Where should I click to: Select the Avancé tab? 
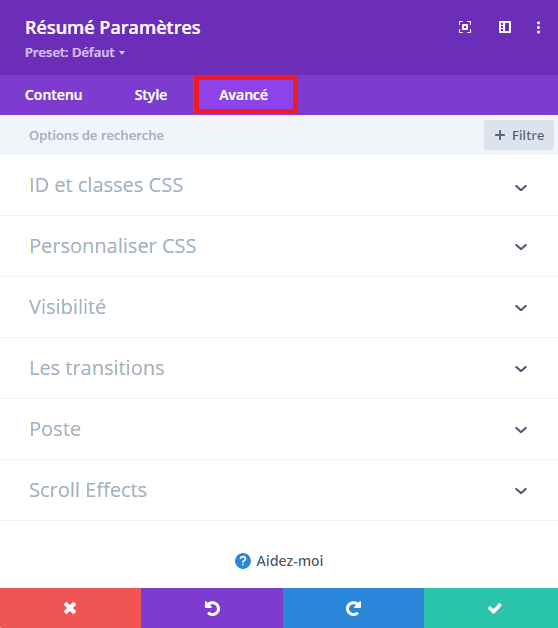tap(246, 95)
